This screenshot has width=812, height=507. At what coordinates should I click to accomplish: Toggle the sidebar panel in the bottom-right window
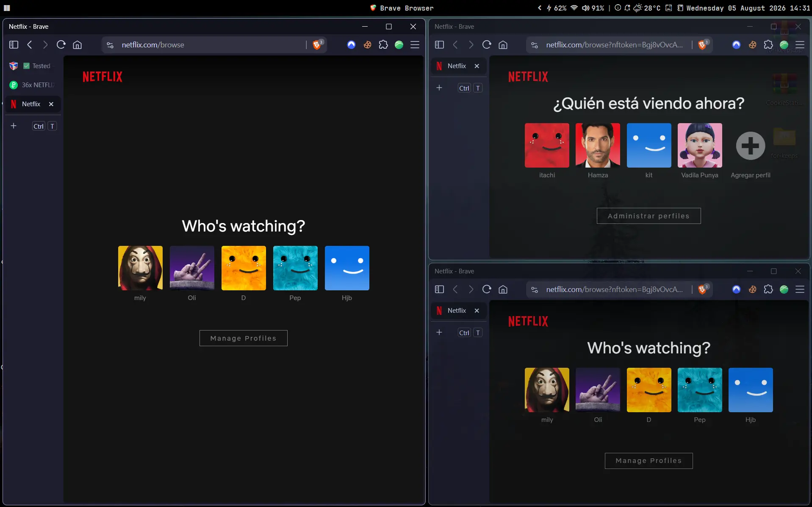pos(440,289)
